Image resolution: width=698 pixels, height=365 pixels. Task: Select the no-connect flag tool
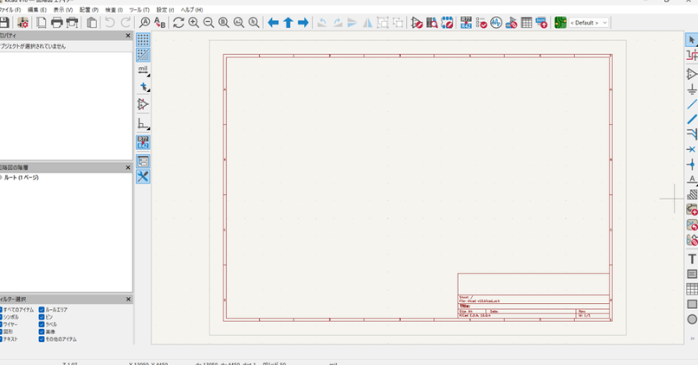pos(691,150)
